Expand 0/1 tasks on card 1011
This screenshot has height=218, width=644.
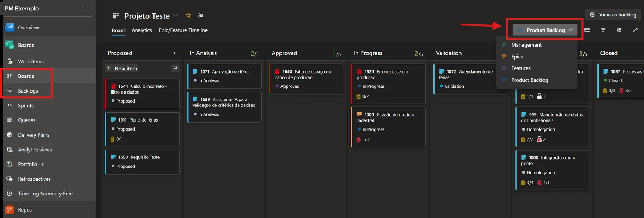click(116, 139)
